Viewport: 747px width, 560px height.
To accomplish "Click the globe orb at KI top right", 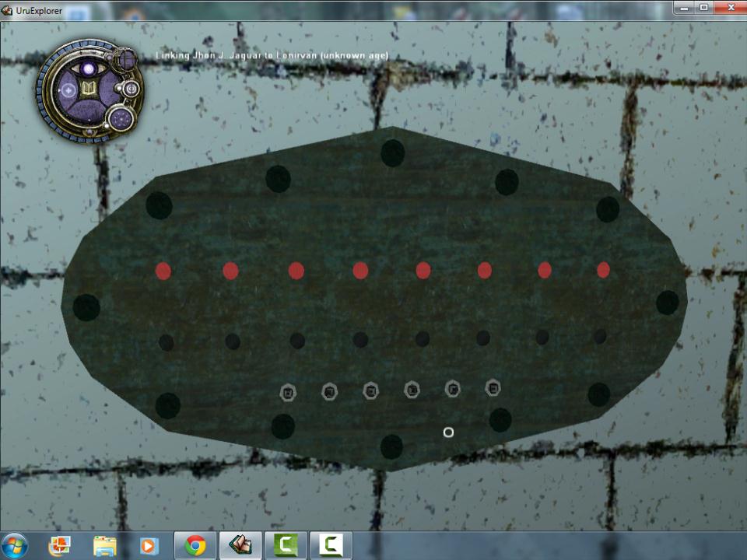I will pos(126,59).
